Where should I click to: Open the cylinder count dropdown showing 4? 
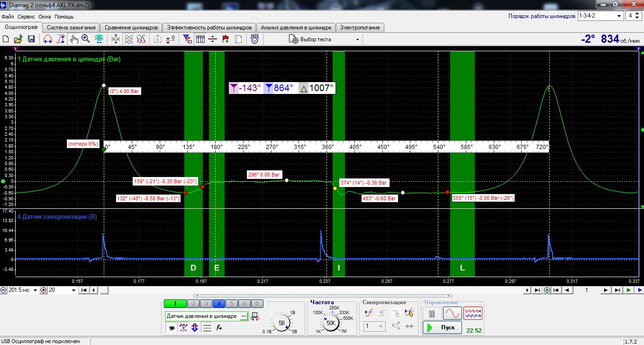[633, 16]
